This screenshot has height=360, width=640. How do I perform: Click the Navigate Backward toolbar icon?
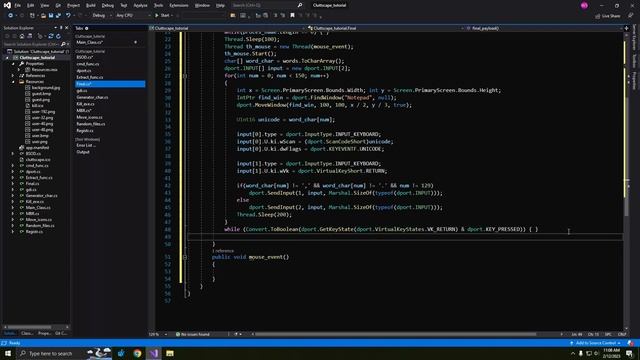pyautogui.click(x=10, y=16)
